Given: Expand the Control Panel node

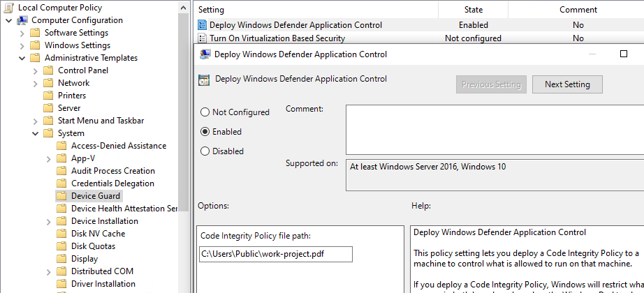Looking at the screenshot, I should pos(36,70).
